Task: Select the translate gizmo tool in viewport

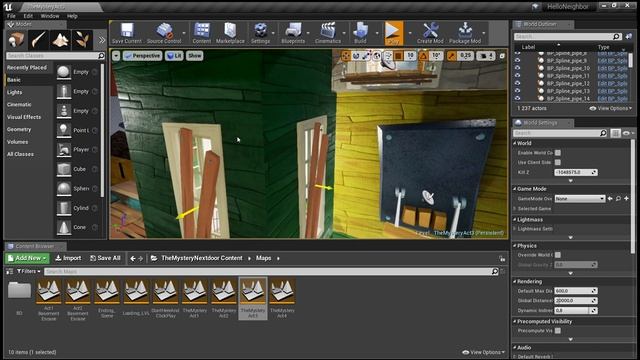Action: coord(346,56)
